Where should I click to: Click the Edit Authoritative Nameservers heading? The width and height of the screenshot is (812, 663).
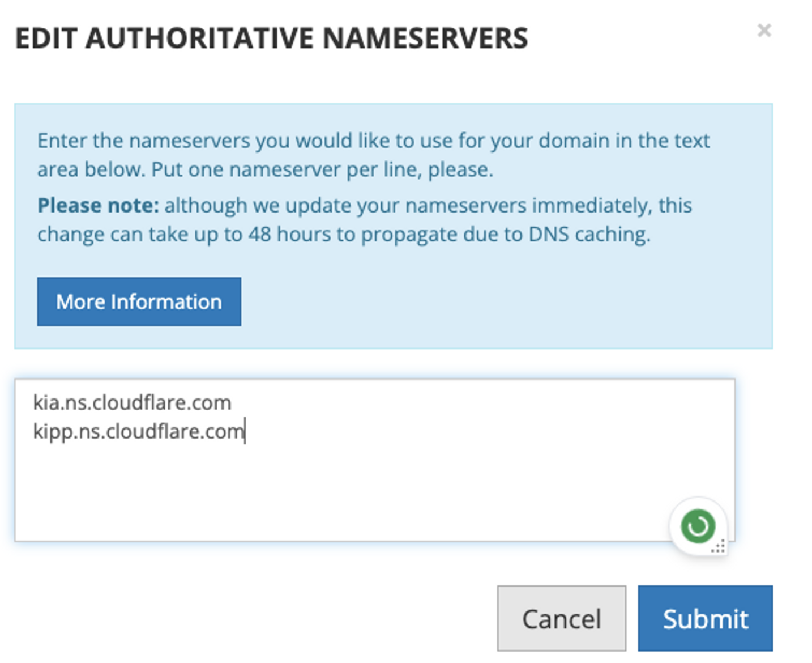[271, 39]
